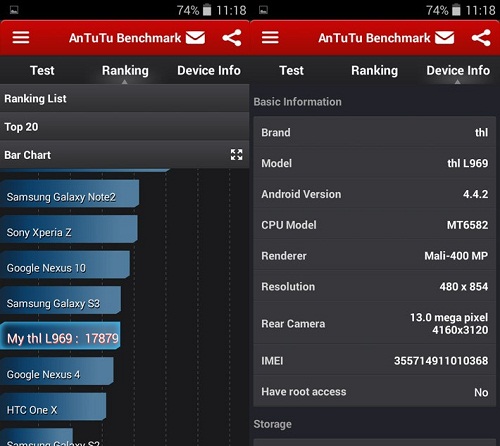Select Device Info tab in right screen
Screen dimensions: 500x446
pyautogui.click(x=458, y=70)
